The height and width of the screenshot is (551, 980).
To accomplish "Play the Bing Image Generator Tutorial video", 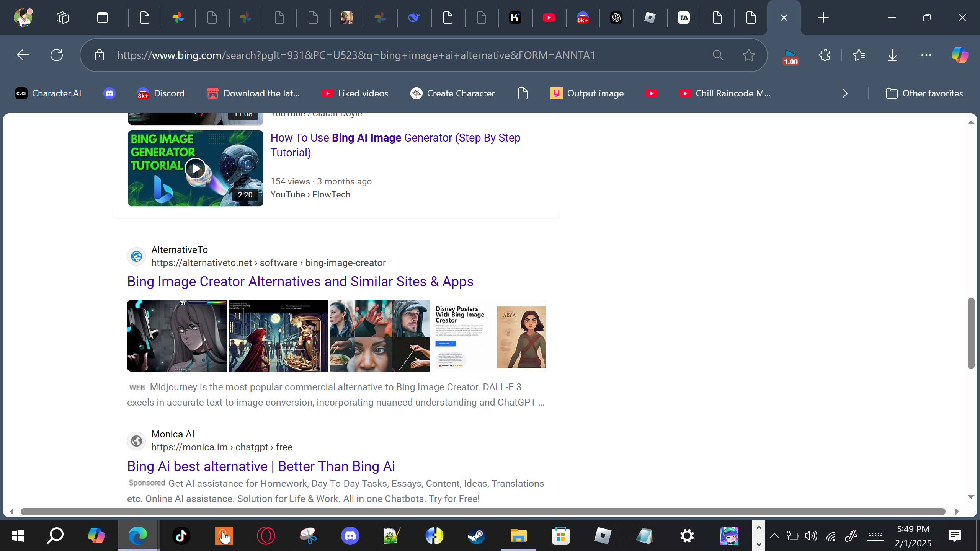I will 195,168.
